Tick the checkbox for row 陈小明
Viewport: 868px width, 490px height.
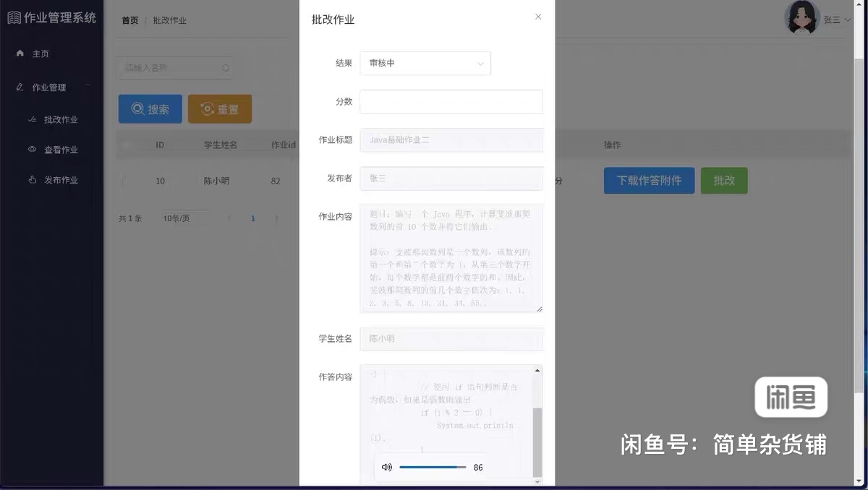point(124,181)
